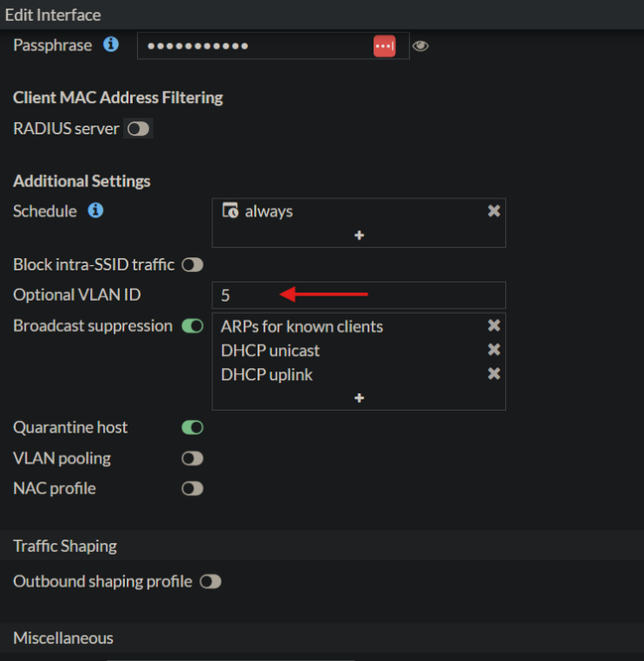
Task: Select the always schedule entry
Action: pos(269,211)
